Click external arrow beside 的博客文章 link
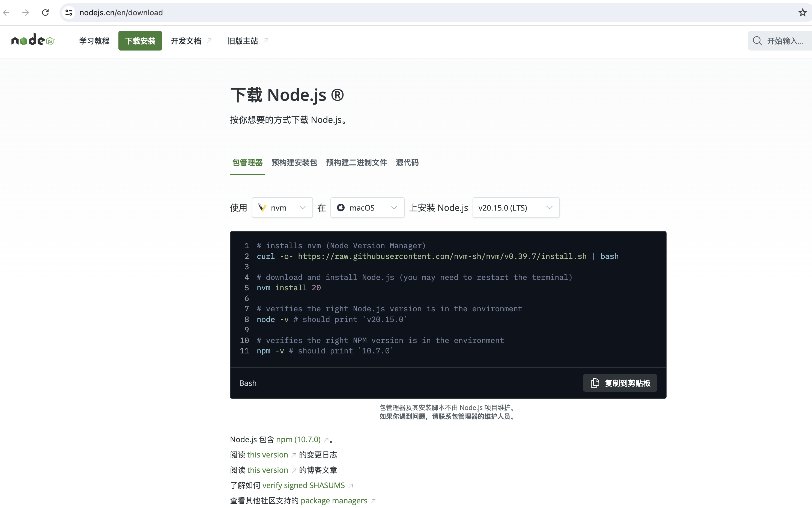The height and width of the screenshot is (508, 812). [x=294, y=471]
